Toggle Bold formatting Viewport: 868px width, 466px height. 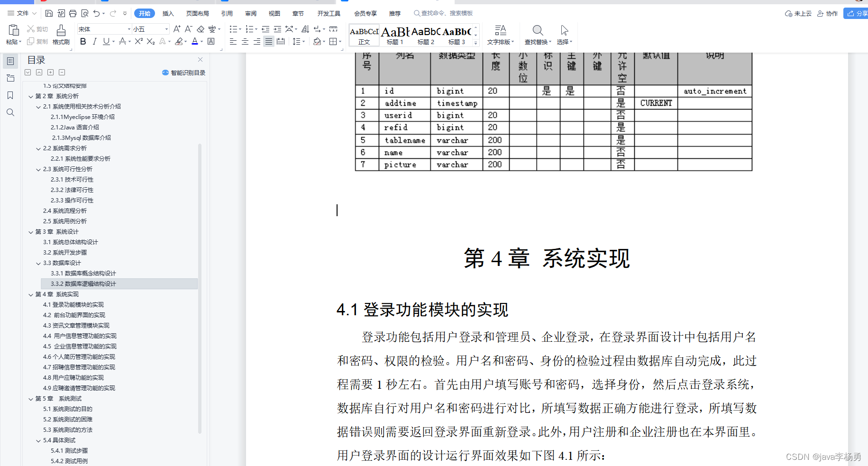[83, 42]
